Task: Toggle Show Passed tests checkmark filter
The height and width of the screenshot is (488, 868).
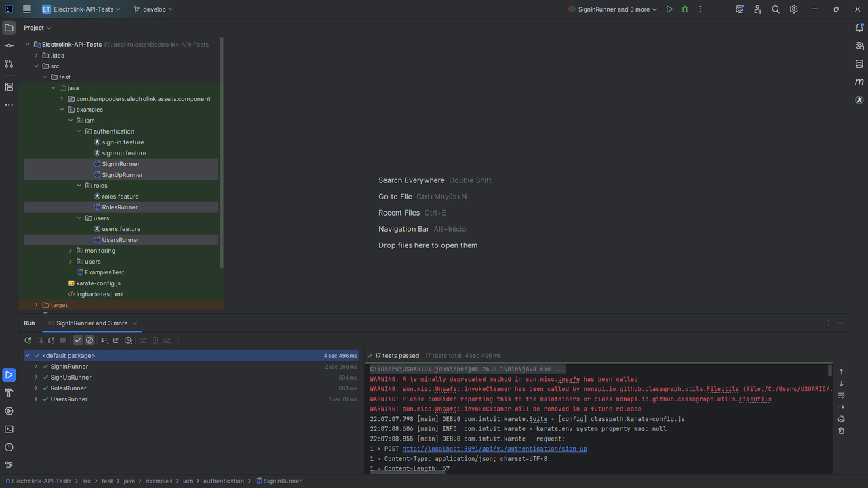Action: coord(78,340)
